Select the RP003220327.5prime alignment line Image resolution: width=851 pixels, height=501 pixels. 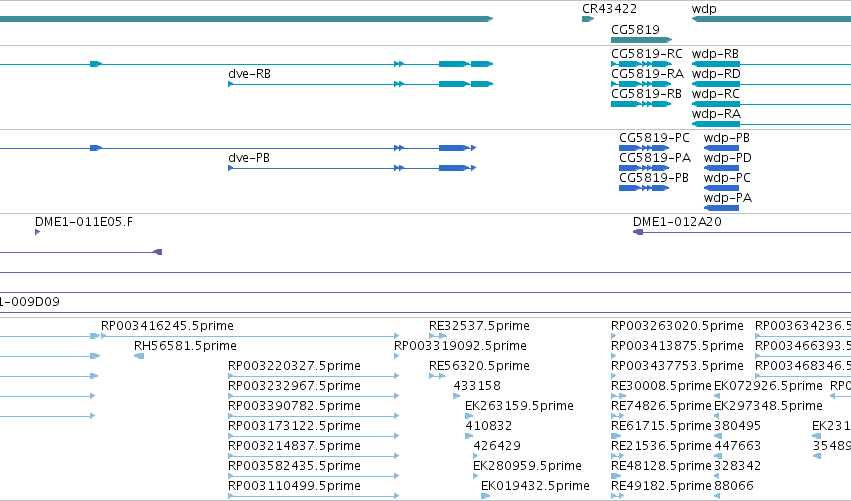point(314,376)
